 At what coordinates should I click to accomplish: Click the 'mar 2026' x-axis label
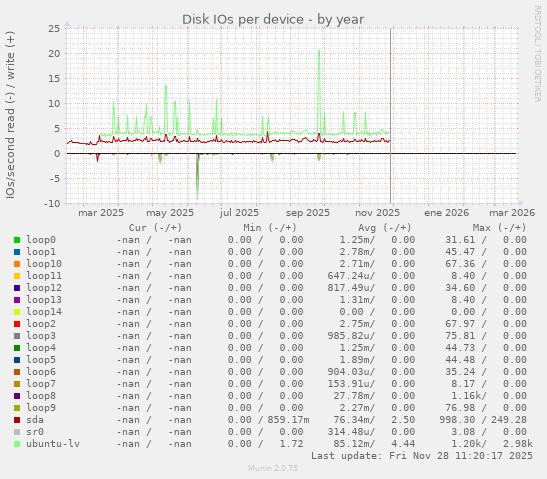pyautogui.click(x=512, y=213)
